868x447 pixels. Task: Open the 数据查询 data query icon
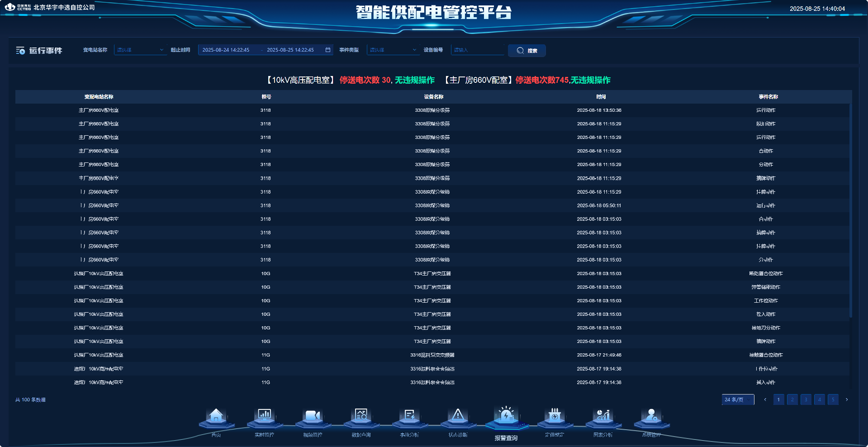[x=361, y=416]
